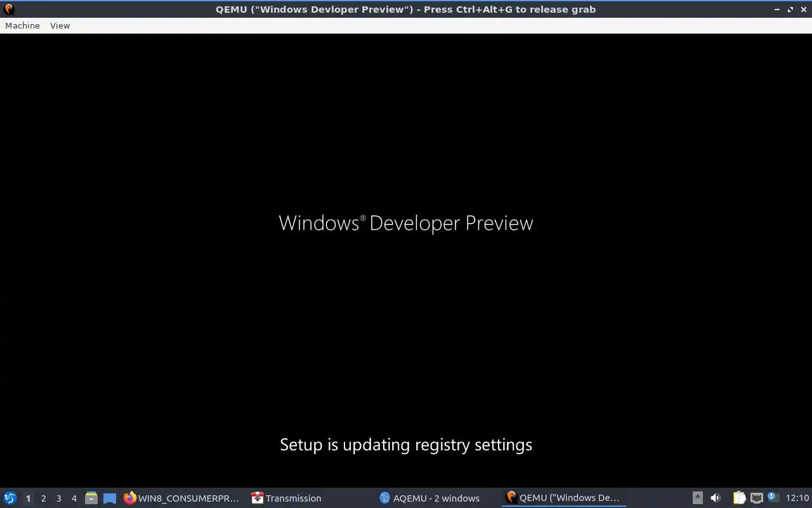The height and width of the screenshot is (508, 812).
Task: Open the update notification tray icon
Action: (773, 497)
